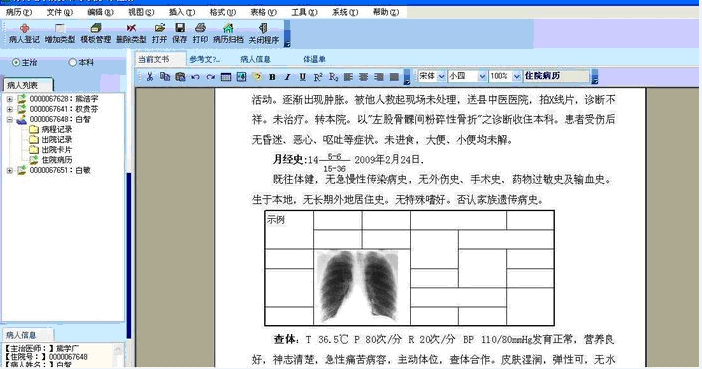Viewport: 702px width, 369px height.
Task: Toggle bold formatting button
Action: [272, 77]
